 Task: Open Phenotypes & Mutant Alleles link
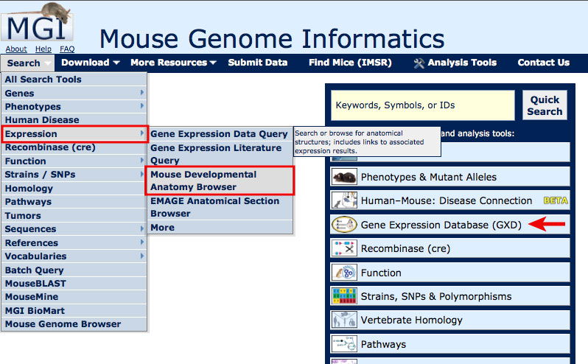(x=429, y=177)
